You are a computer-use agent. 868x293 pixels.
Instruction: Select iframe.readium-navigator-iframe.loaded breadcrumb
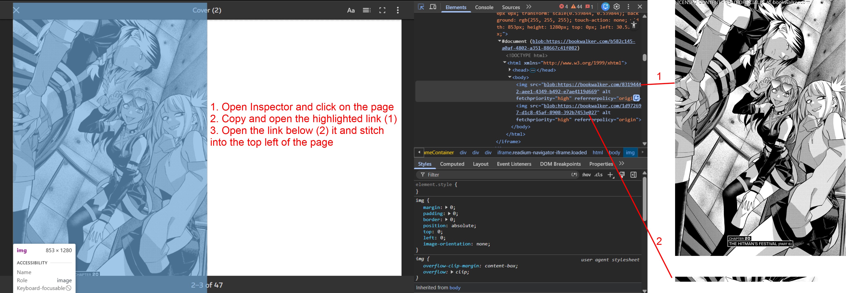coord(542,153)
